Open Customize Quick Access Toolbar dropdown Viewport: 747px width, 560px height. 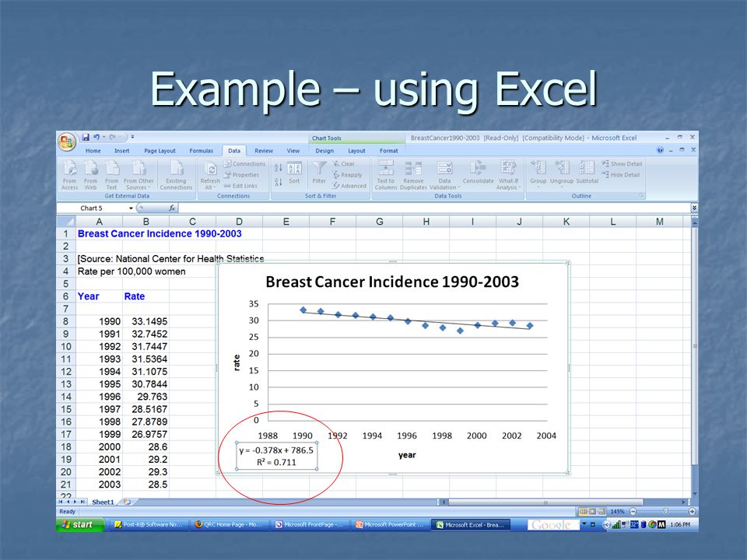pos(132,137)
